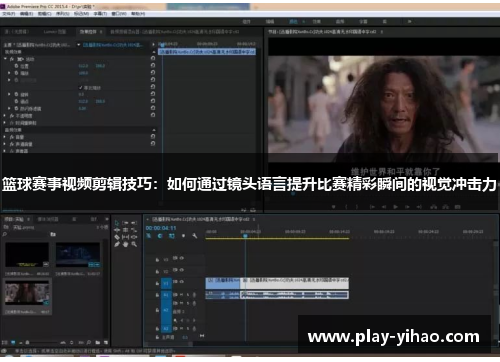Image resolution: width=500 pixels, height=362 pixels.
Task: Toggle stopwatch animation for Position
Action: click(x=16, y=66)
